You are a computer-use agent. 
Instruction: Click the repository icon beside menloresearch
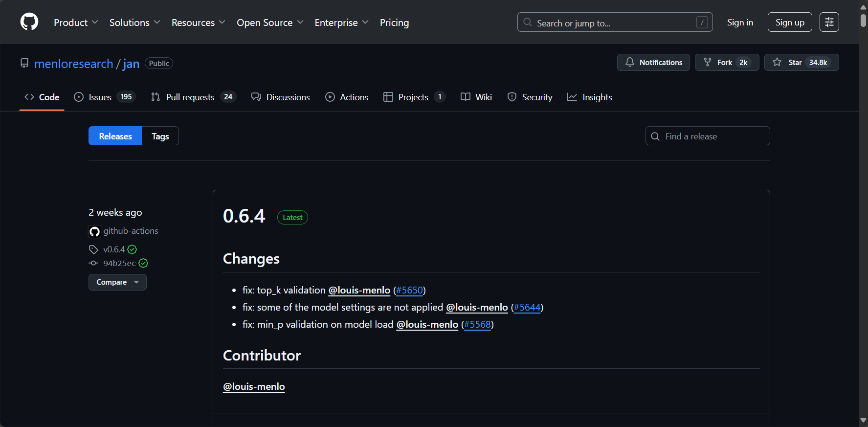pos(24,63)
